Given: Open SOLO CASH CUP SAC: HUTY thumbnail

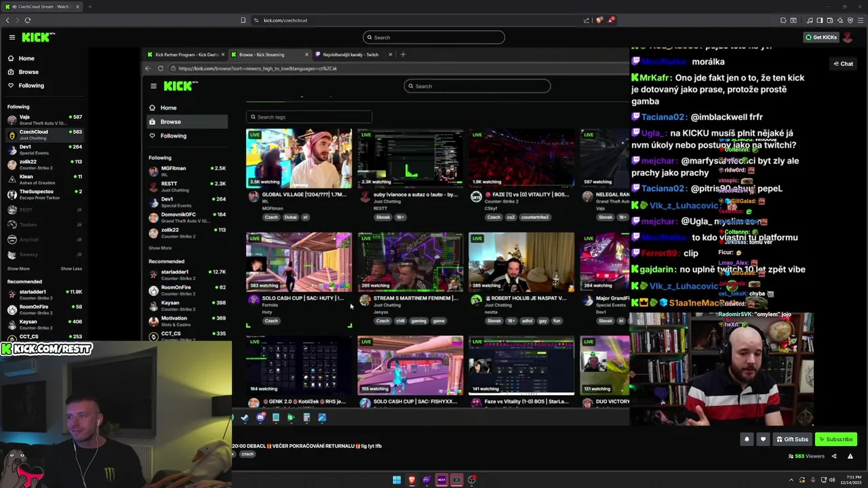Looking at the screenshot, I should click(x=299, y=262).
